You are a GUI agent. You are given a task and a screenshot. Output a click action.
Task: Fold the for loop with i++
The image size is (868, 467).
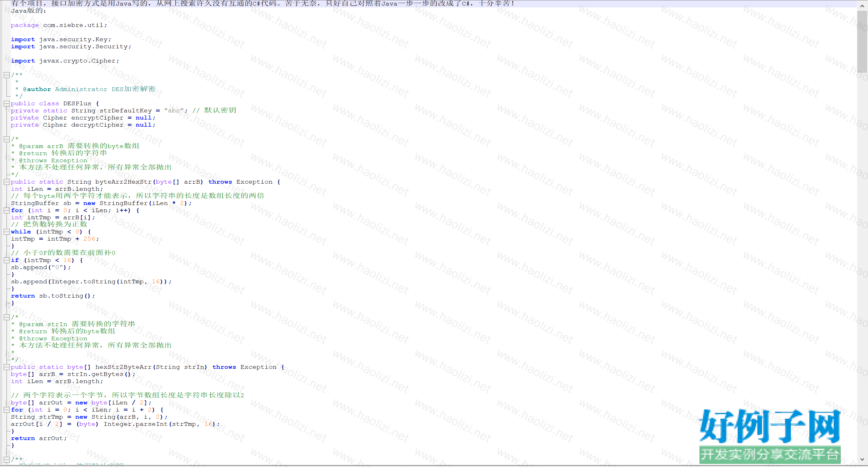[7, 211]
